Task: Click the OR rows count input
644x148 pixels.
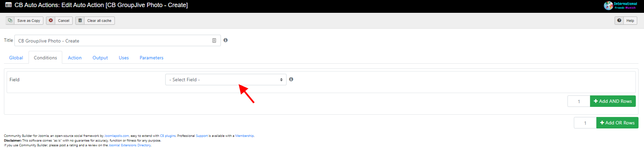Action: pyautogui.click(x=585, y=123)
